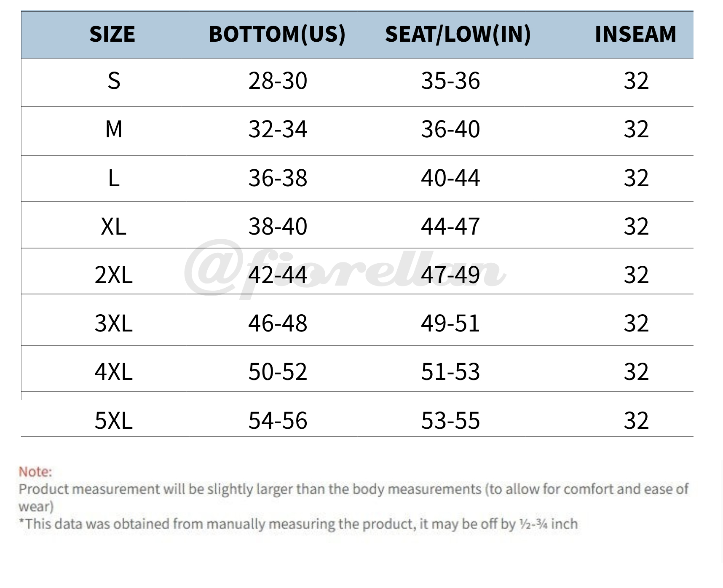Image resolution: width=723 pixels, height=588 pixels.
Task: Click the inseam value in the L row
Action: (x=636, y=178)
